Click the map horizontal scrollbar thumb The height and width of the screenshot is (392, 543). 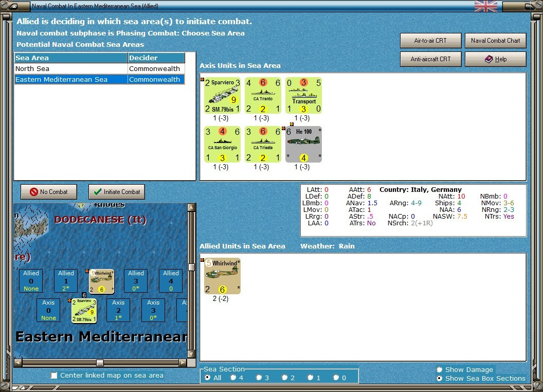coord(100,363)
